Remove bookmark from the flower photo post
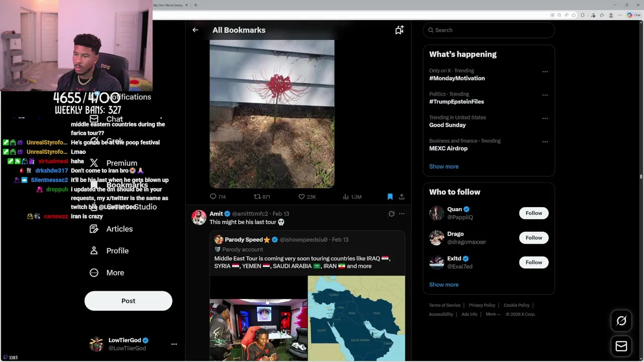 390,197
